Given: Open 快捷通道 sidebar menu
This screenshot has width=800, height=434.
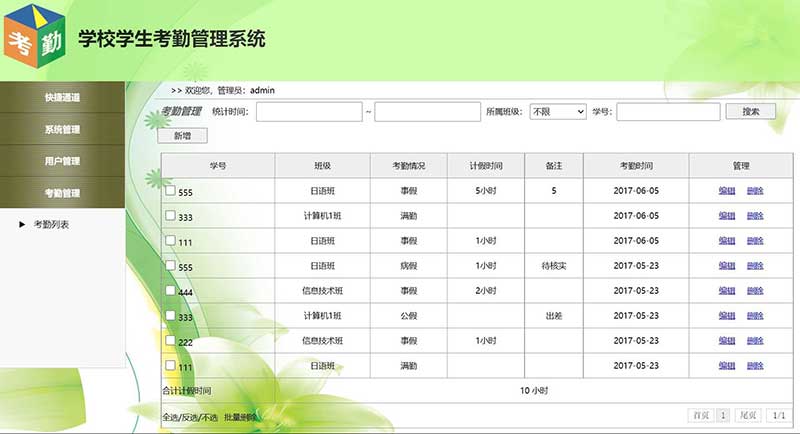Looking at the screenshot, I should [x=62, y=98].
